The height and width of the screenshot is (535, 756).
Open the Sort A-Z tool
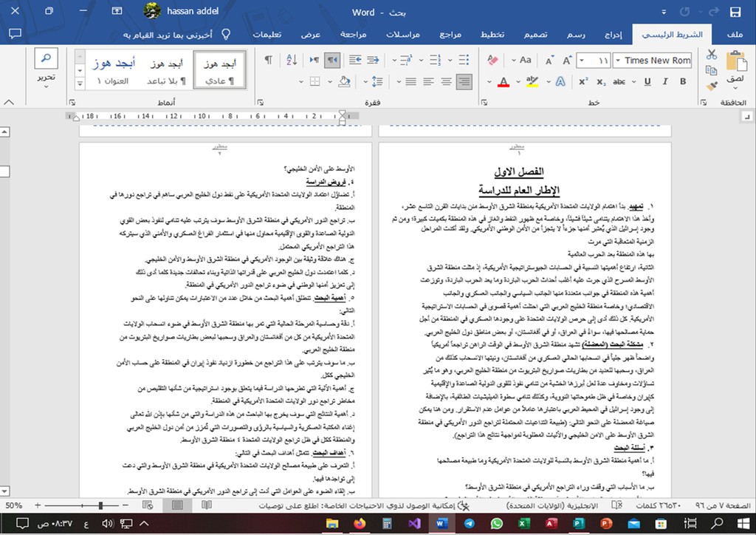[x=292, y=61]
